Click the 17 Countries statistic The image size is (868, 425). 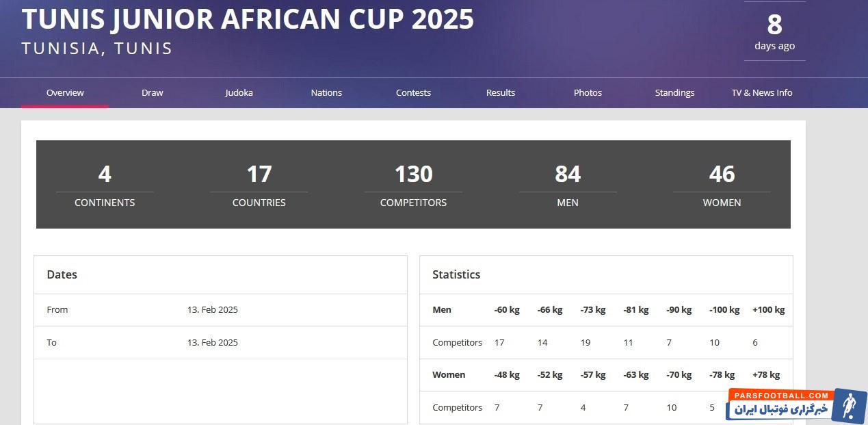tap(259, 185)
